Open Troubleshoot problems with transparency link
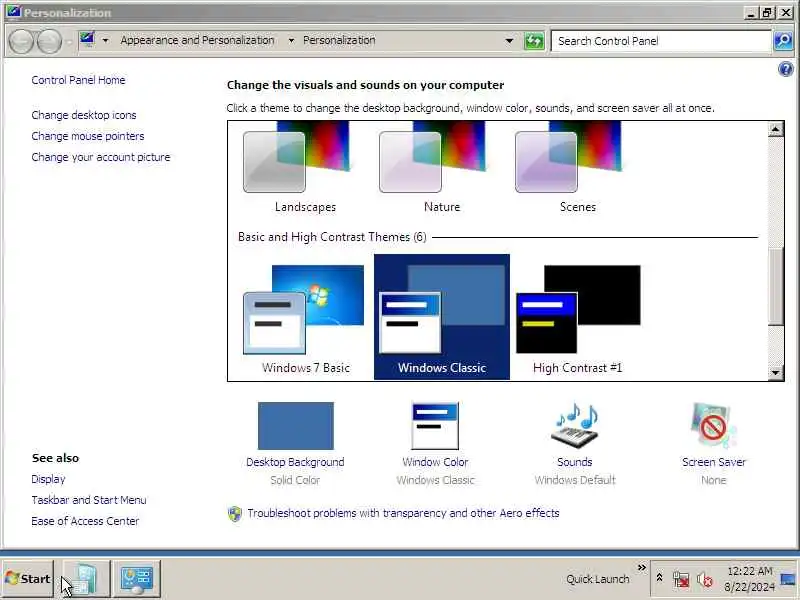This screenshot has height=600, width=800. point(403,513)
